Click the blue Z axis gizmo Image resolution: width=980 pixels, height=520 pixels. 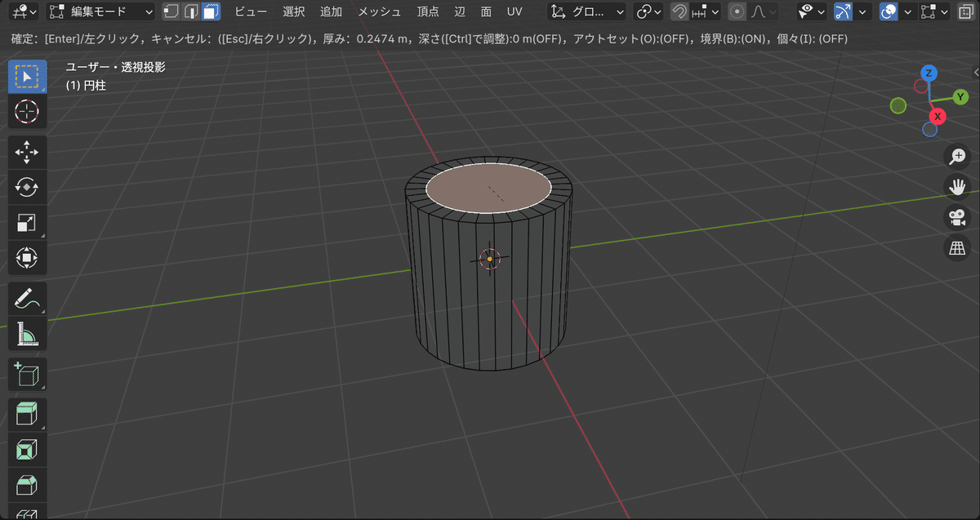coord(929,73)
